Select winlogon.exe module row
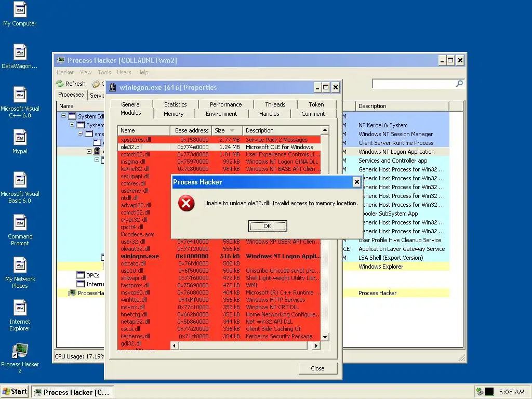 pyautogui.click(x=219, y=256)
